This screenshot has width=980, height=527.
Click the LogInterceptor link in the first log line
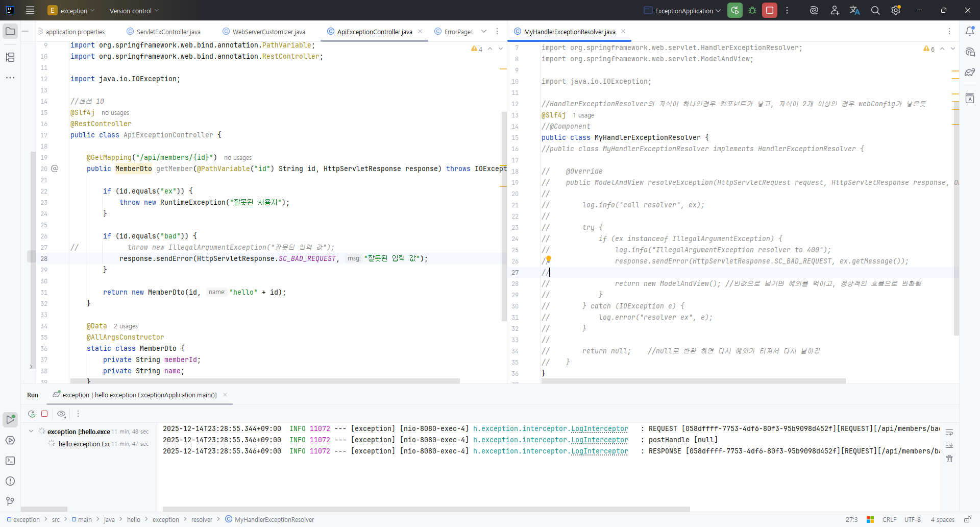(599, 428)
